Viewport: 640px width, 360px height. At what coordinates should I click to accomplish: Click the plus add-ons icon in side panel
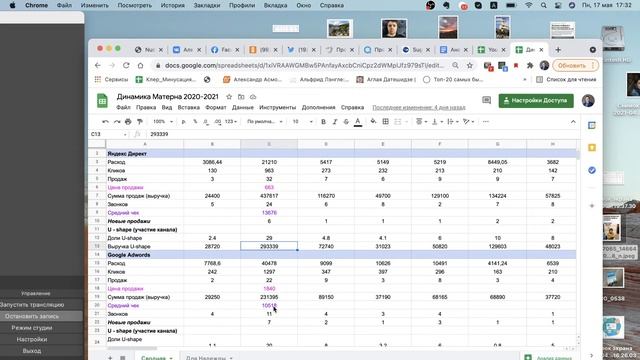(592, 206)
